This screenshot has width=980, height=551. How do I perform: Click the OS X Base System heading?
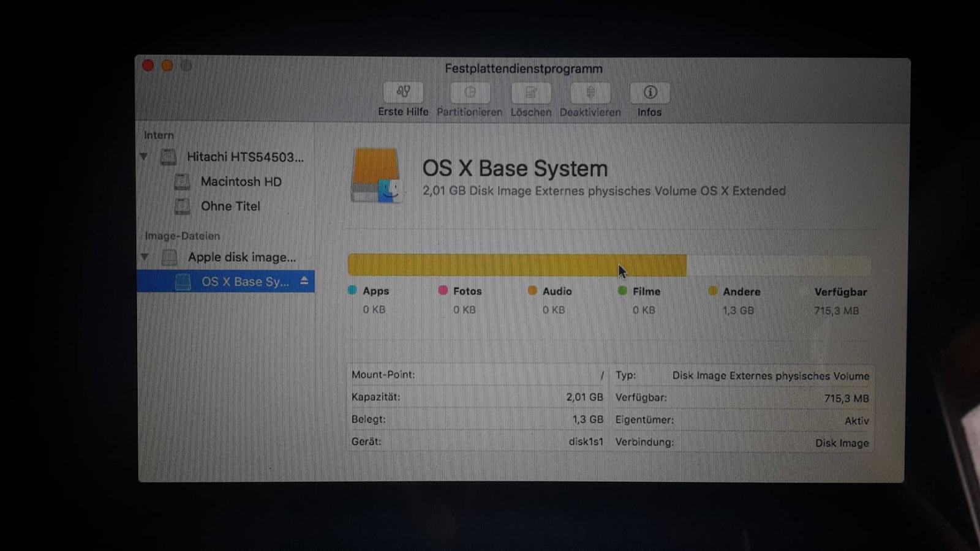(x=515, y=168)
